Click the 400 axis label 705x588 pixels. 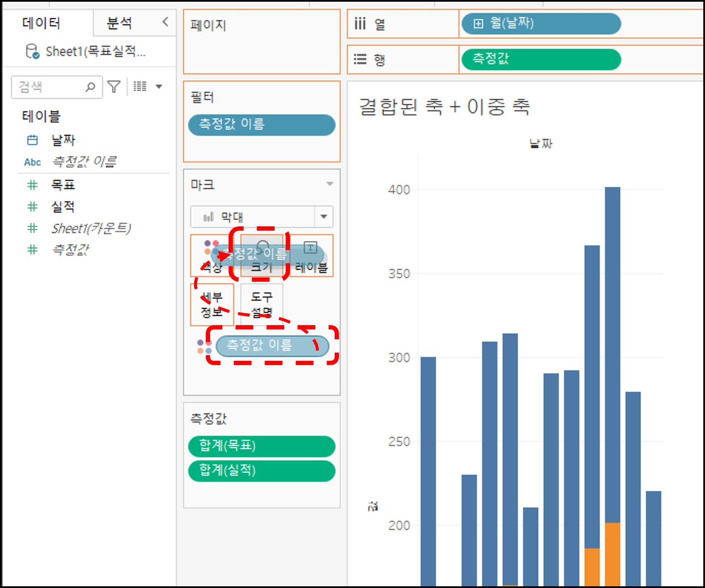399,190
